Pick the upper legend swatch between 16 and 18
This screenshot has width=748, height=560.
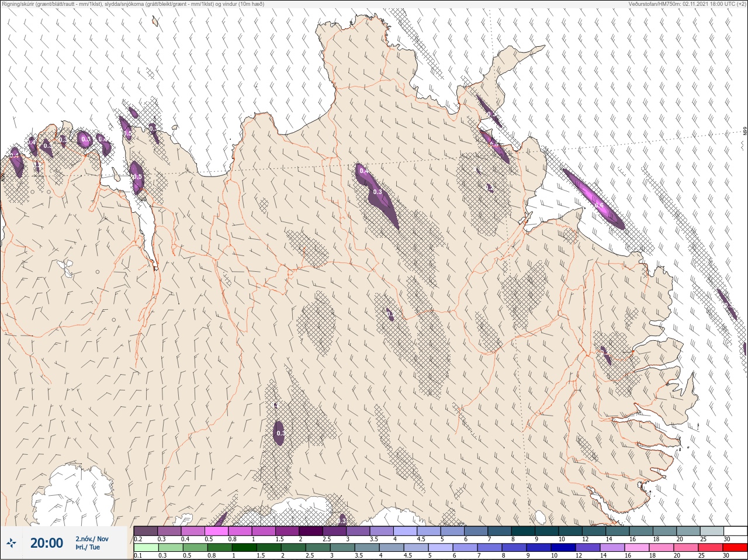641,531
